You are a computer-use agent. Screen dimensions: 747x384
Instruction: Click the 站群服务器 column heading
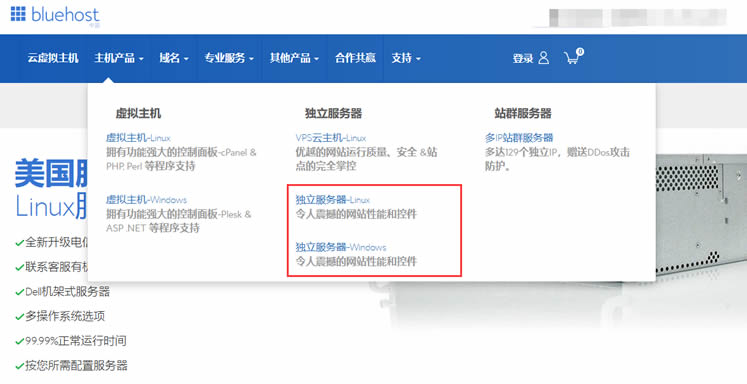pos(523,113)
